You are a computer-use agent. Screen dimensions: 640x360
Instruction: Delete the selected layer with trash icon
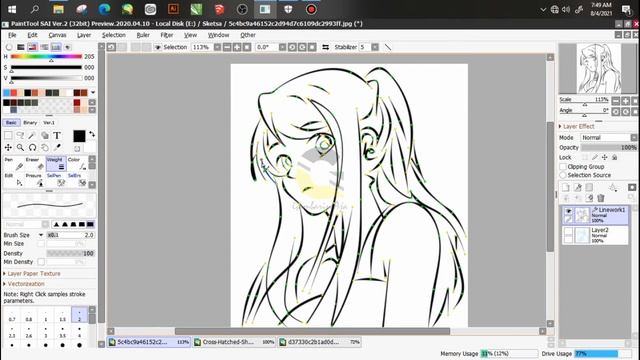pos(601,198)
